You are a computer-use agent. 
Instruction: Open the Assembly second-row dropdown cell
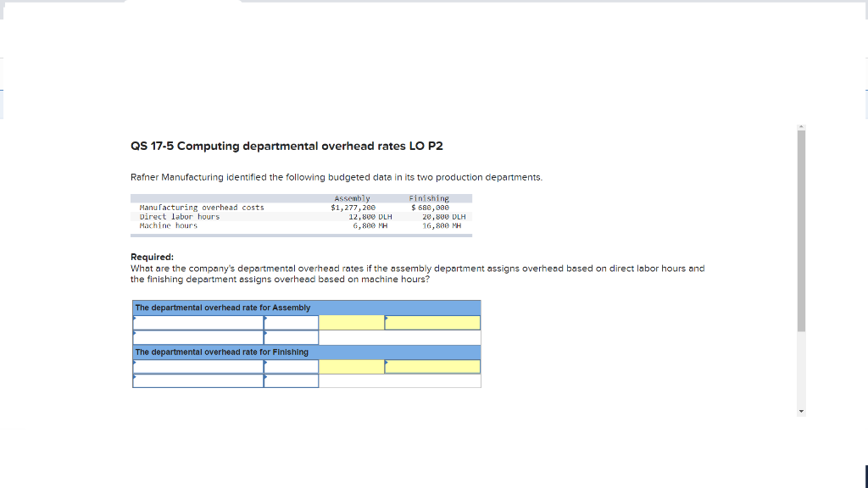[x=198, y=336]
